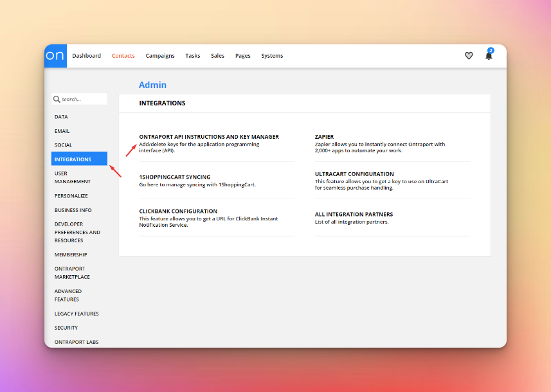Open the Systems navigation item
The width and height of the screenshot is (551, 392).
click(272, 56)
